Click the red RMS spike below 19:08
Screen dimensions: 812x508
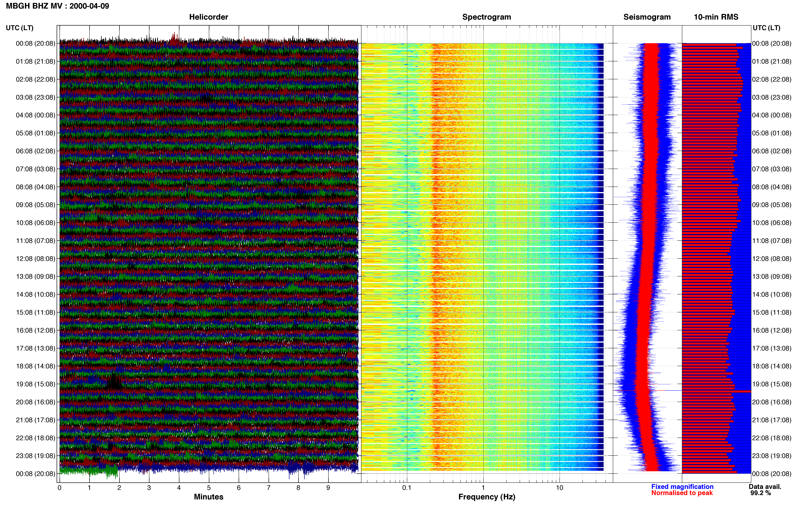[x=717, y=391]
